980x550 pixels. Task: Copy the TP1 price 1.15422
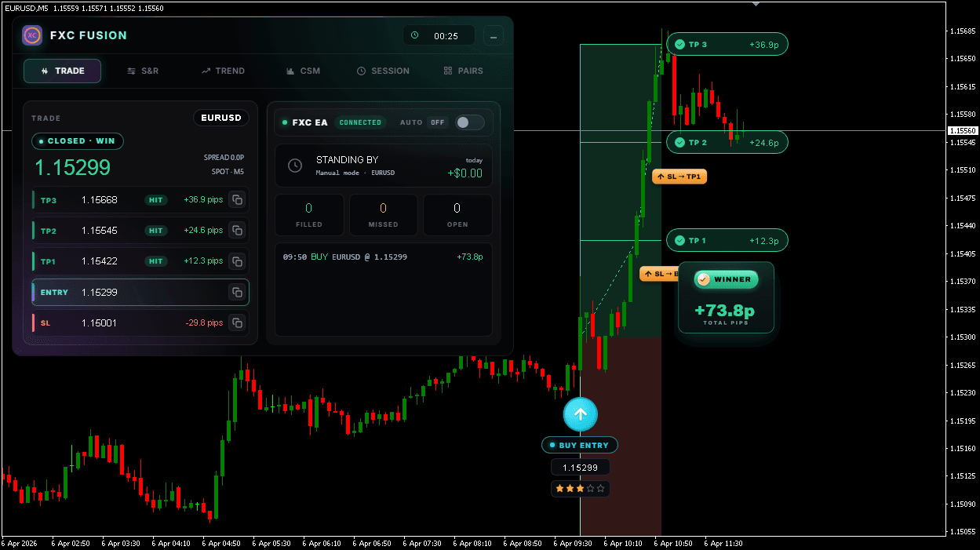(x=236, y=261)
